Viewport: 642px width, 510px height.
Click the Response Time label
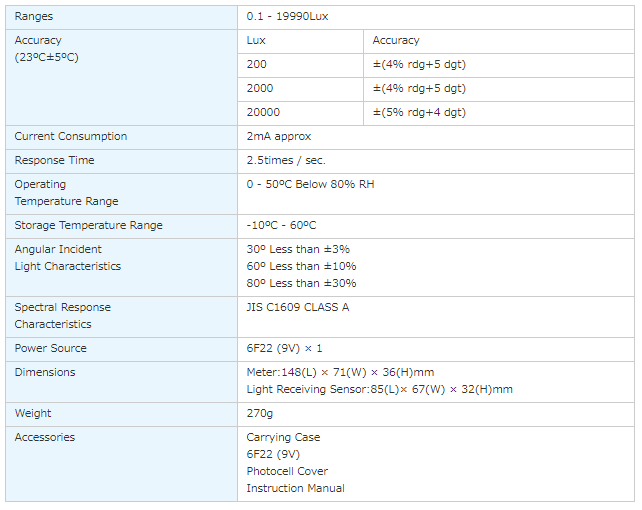55,161
